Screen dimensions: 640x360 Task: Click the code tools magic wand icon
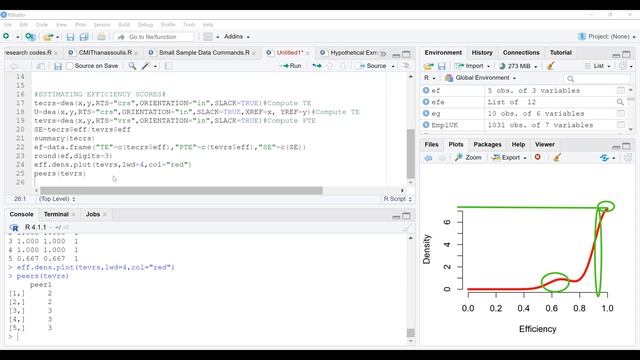[146, 66]
